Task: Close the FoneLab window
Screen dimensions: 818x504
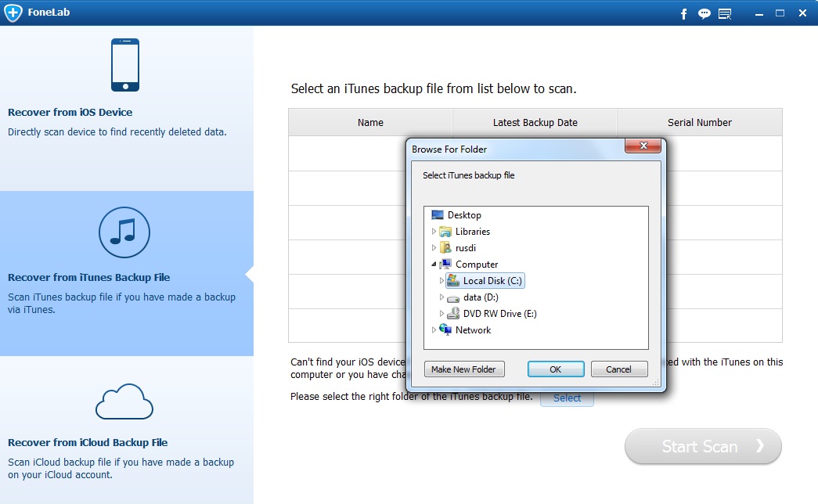Action: (802, 13)
